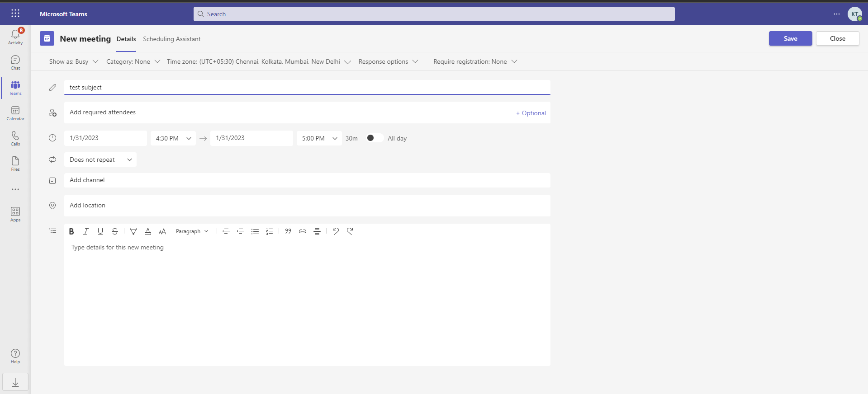Apply strikethrough formatting

115,231
